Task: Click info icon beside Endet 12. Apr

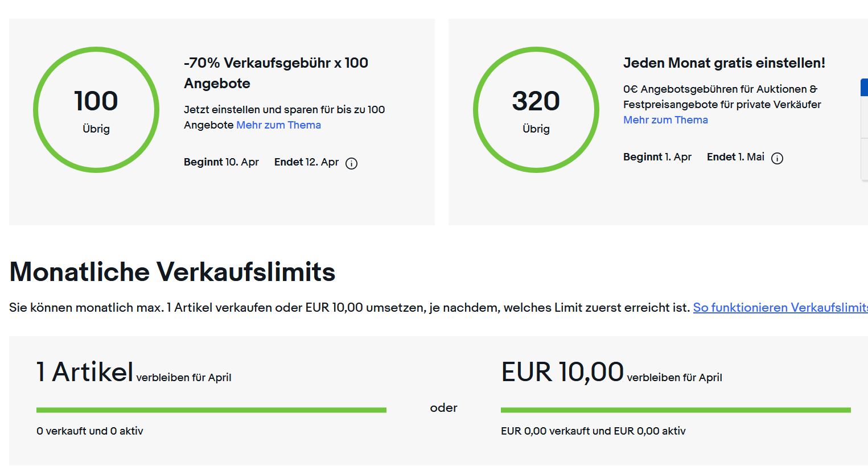Action: (x=352, y=164)
